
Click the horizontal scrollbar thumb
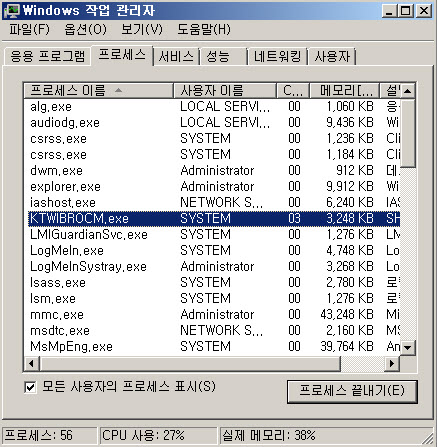190,363
